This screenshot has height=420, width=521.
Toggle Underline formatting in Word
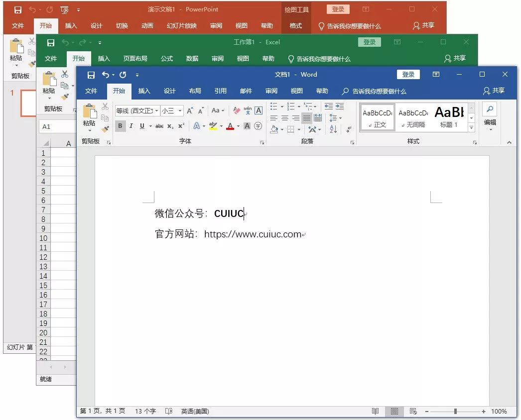[142, 126]
